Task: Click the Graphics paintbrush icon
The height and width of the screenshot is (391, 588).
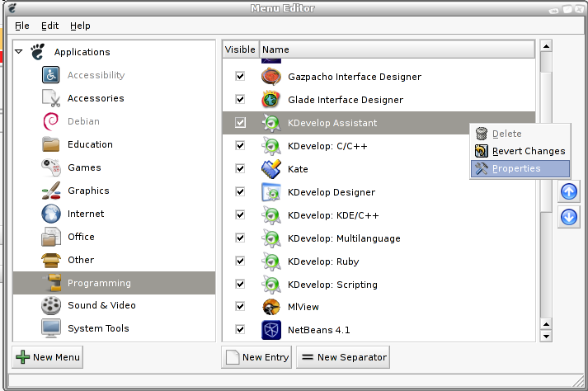Action: coord(50,191)
